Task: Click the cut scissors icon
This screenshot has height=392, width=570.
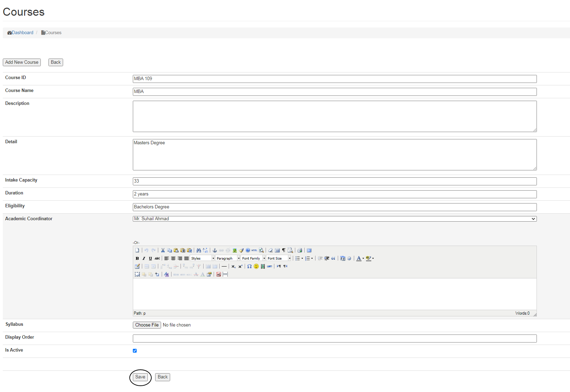Action: click(163, 251)
